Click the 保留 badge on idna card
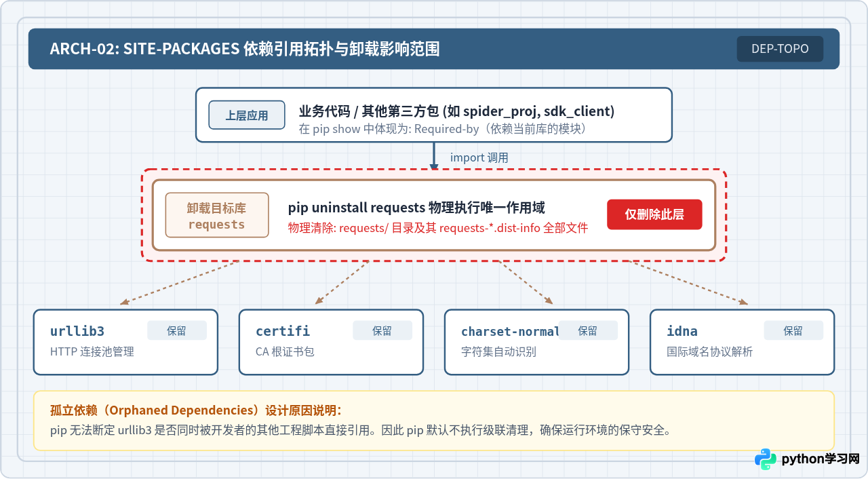868x479 pixels. tap(793, 330)
